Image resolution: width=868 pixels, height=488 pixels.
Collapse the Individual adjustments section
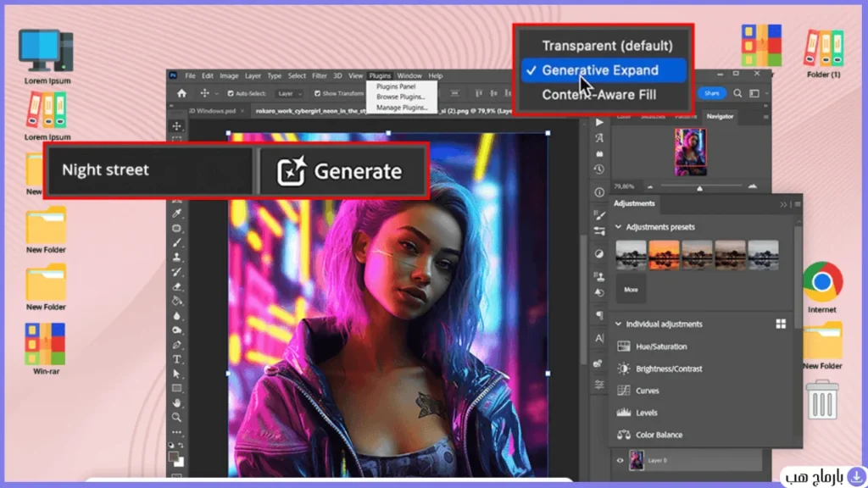click(x=618, y=324)
